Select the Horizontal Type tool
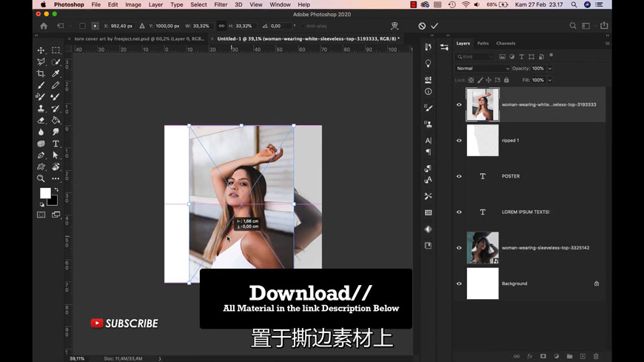Image resolution: width=644 pixels, height=362 pixels. tap(56, 144)
